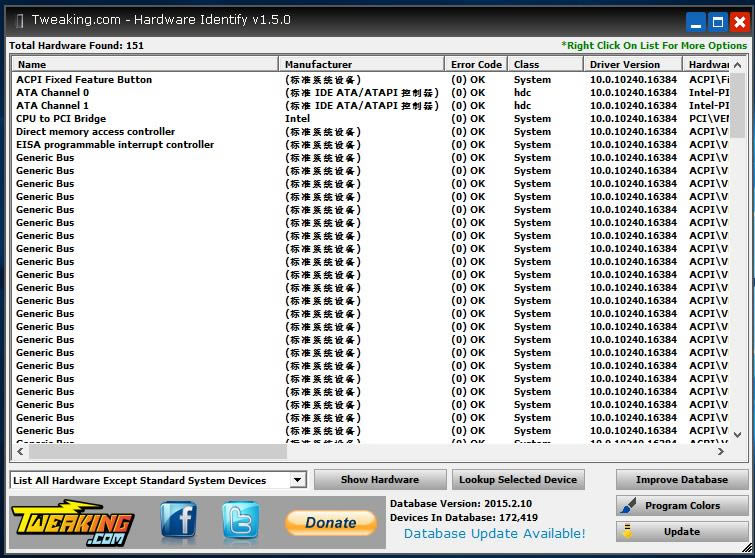Click the Right Click On List hint text
Viewport: 755px width, 558px height.
(x=654, y=46)
